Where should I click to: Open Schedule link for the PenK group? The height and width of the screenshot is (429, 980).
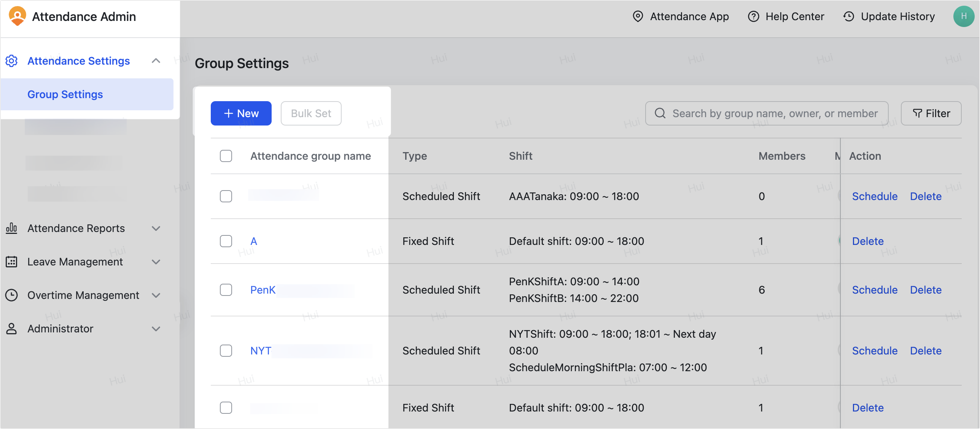tap(875, 290)
